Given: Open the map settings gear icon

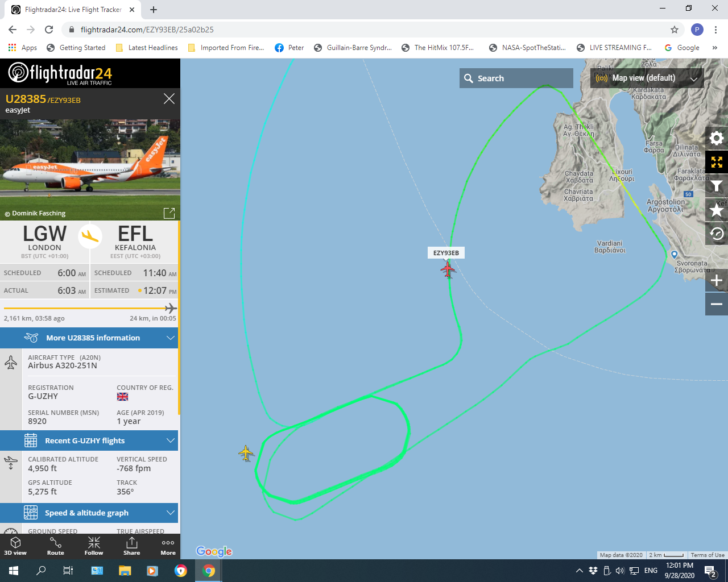Looking at the screenshot, I should point(717,138).
